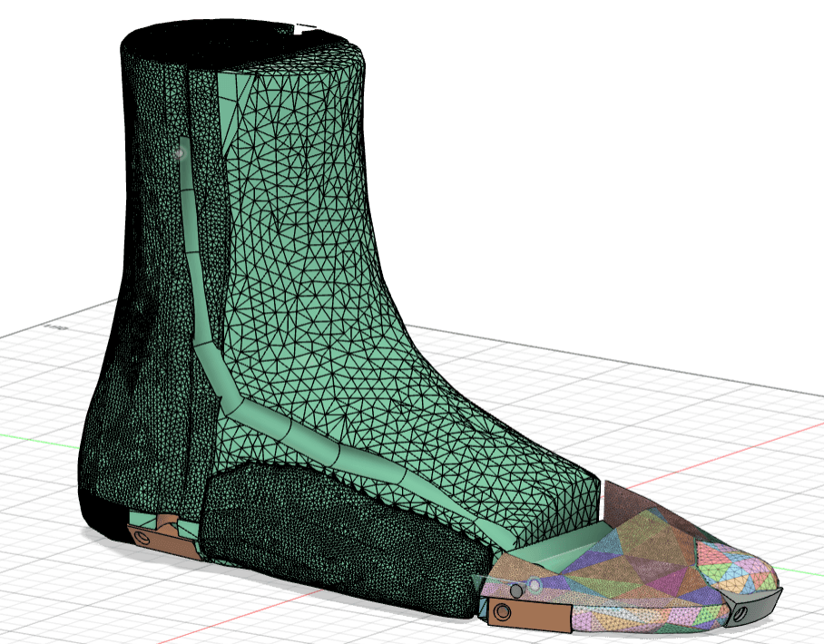Click the screw hole in the heel bracket
824x644 pixels.
(x=141, y=537)
